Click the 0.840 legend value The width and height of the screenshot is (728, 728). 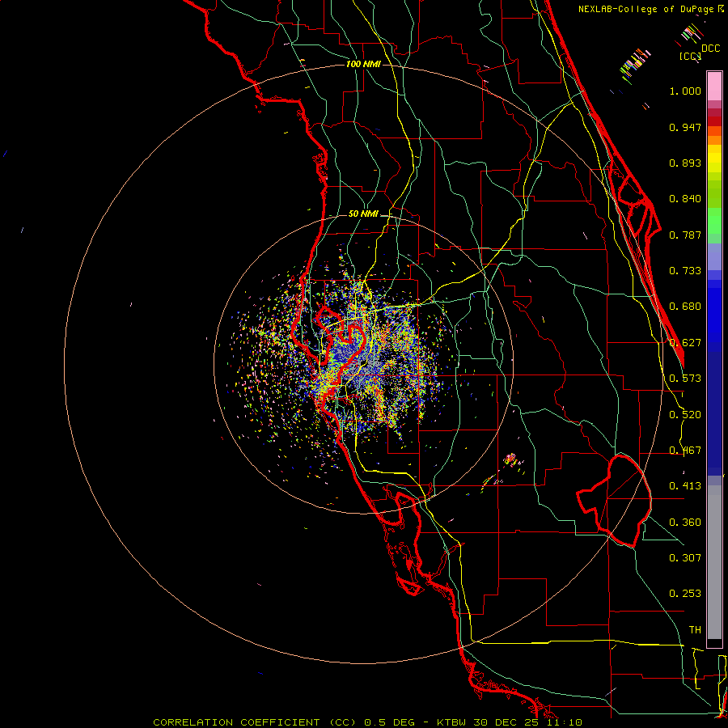click(685, 199)
